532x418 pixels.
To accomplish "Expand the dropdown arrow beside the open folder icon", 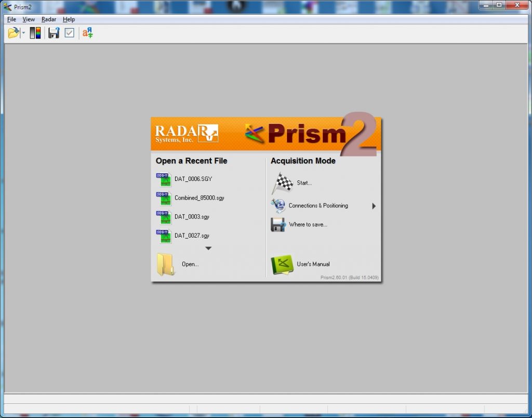I will (x=23, y=33).
